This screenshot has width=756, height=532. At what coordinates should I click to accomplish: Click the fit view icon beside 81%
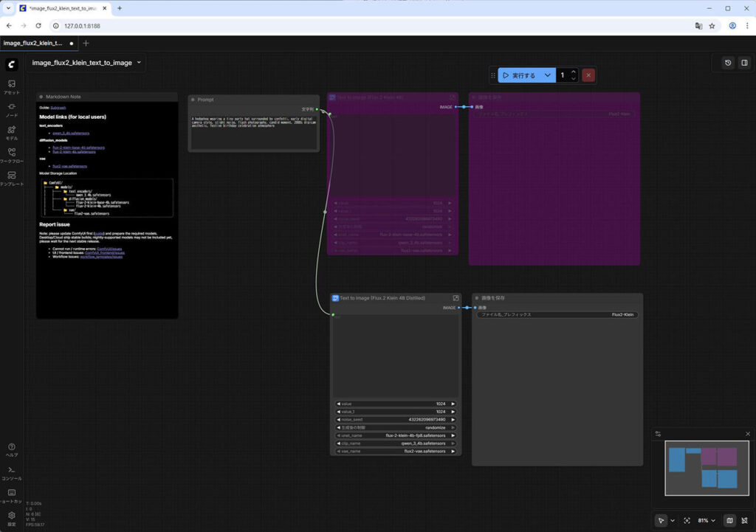[x=687, y=520]
